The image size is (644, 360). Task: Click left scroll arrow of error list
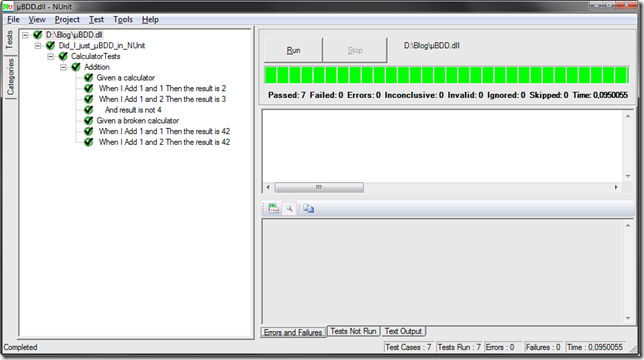268,187
